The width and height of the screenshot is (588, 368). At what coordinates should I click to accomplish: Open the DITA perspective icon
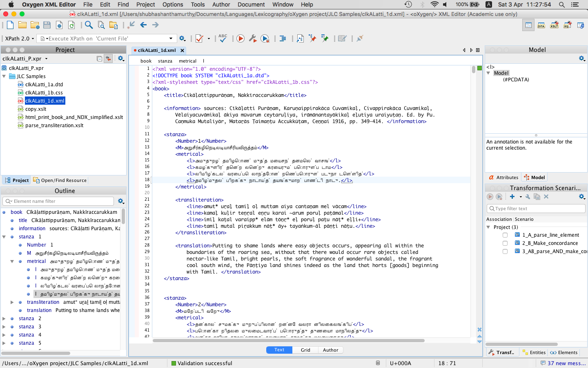(541, 25)
